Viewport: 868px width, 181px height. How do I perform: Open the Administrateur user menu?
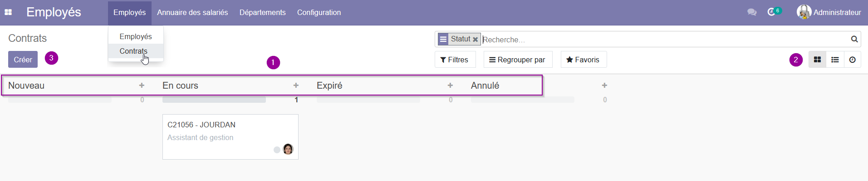[829, 12]
